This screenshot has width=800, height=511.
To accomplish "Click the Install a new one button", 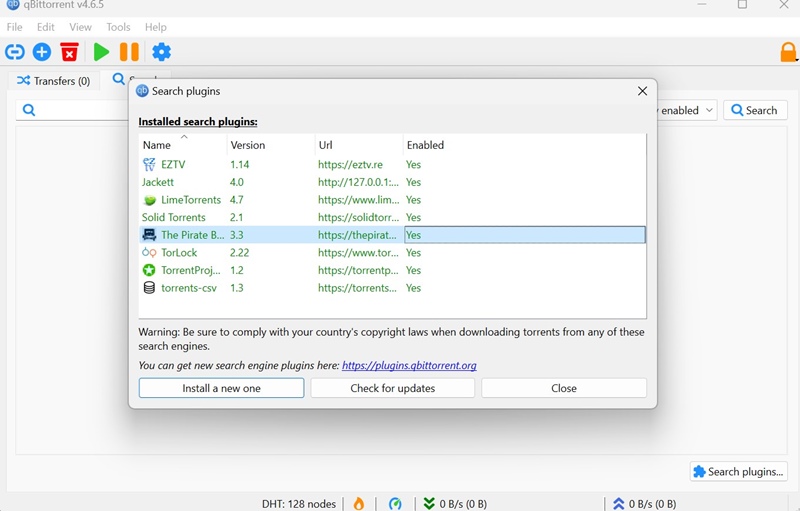I will pos(221,388).
